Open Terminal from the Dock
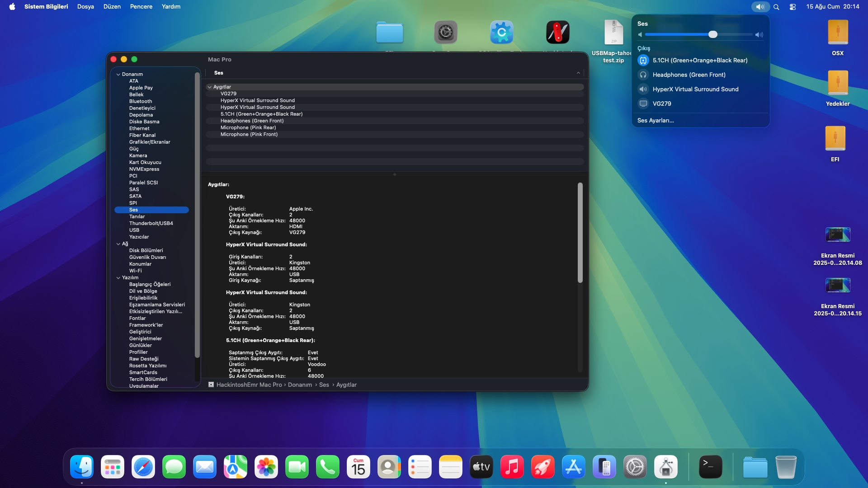 [x=710, y=466]
